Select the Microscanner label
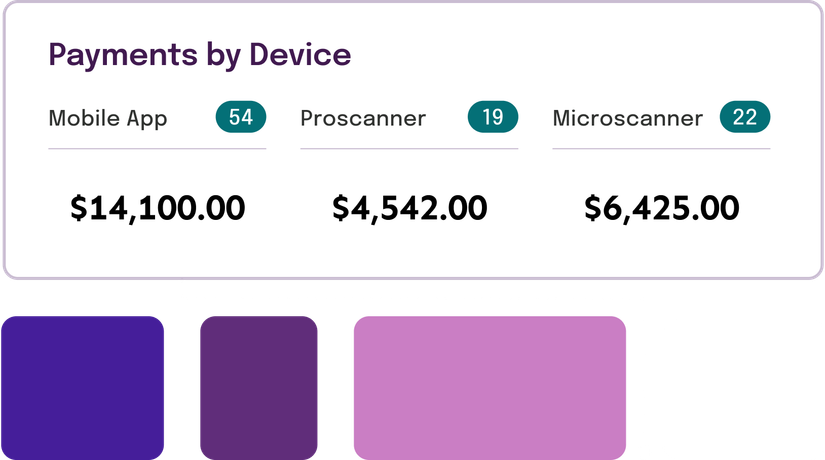 [x=627, y=118]
